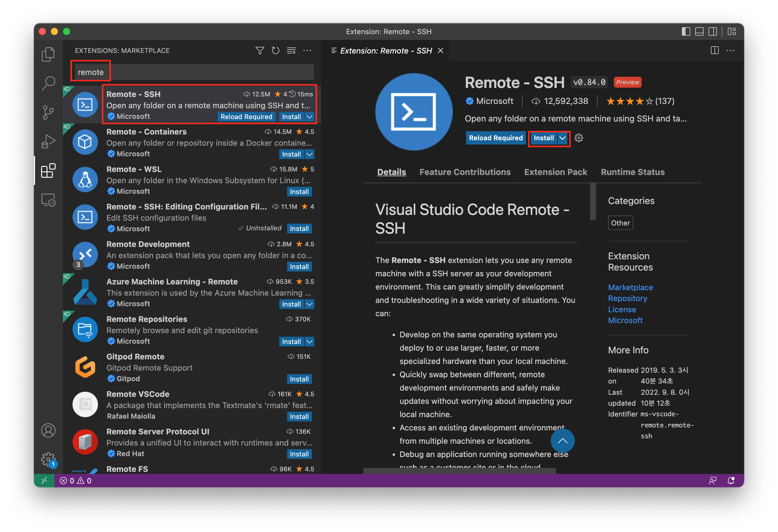Expand Install dropdown for Remote Repositories

coord(310,342)
